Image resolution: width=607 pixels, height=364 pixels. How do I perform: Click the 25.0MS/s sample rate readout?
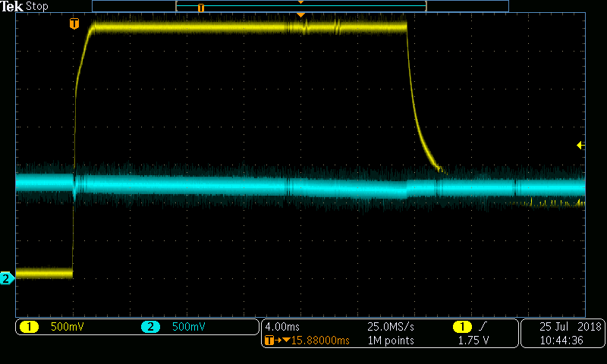391,327
